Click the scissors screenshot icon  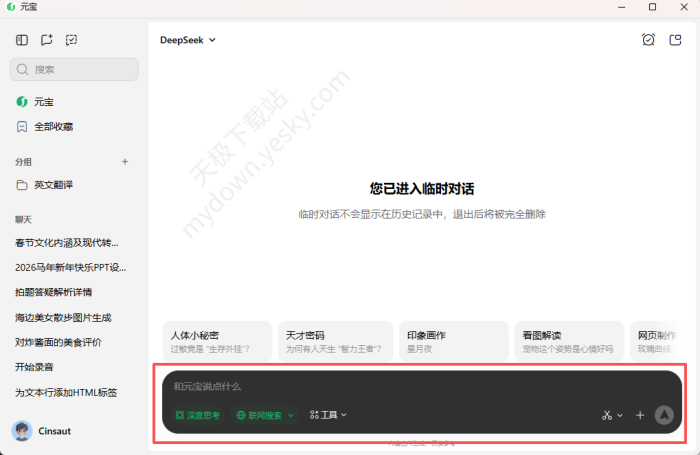click(x=607, y=415)
